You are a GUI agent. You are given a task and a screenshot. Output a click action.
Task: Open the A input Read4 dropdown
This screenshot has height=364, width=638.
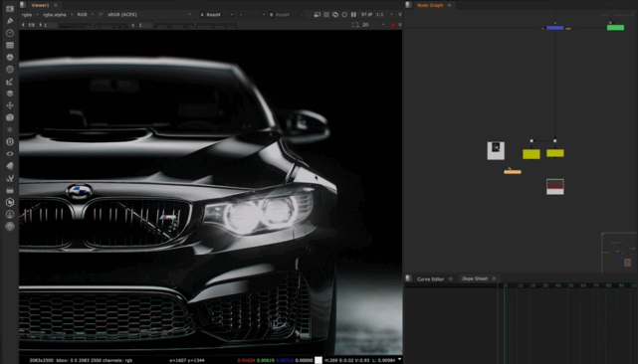[x=216, y=15]
